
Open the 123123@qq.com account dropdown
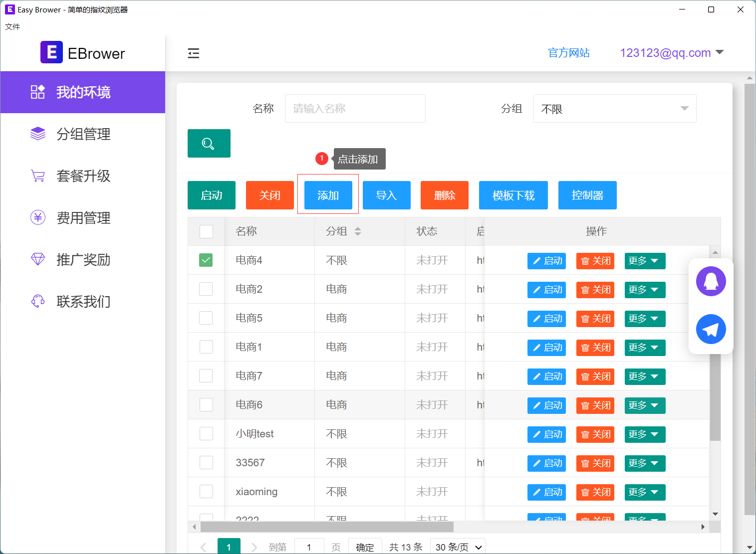coord(672,53)
